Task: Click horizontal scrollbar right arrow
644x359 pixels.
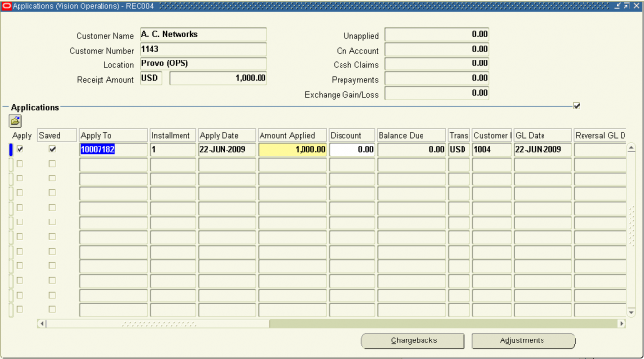Action: tap(622, 324)
